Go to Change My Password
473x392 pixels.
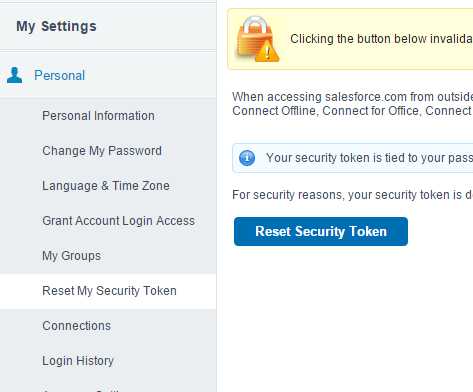(102, 151)
